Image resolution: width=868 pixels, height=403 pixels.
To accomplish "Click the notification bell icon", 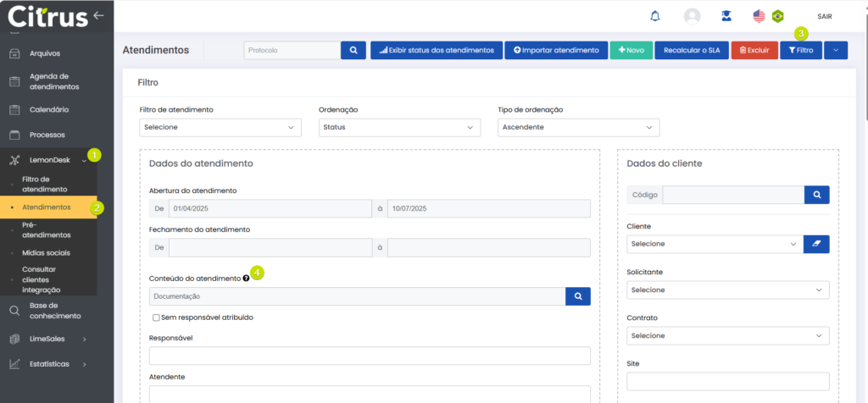I will (x=654, y=16).
